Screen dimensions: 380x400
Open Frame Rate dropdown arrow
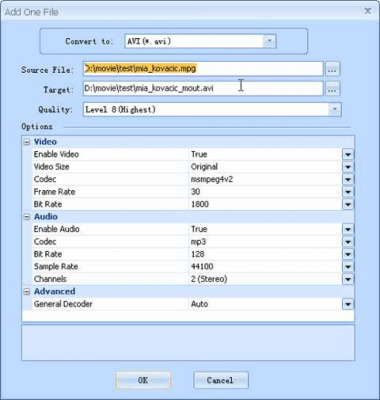(x=348, y=192)
